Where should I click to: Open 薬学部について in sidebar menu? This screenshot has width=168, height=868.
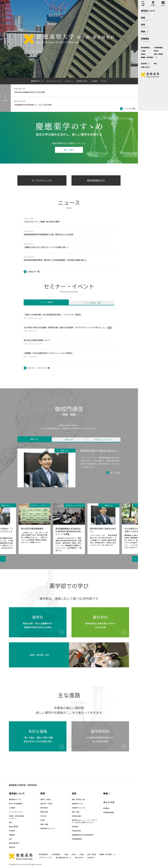(x=148, y=12)
